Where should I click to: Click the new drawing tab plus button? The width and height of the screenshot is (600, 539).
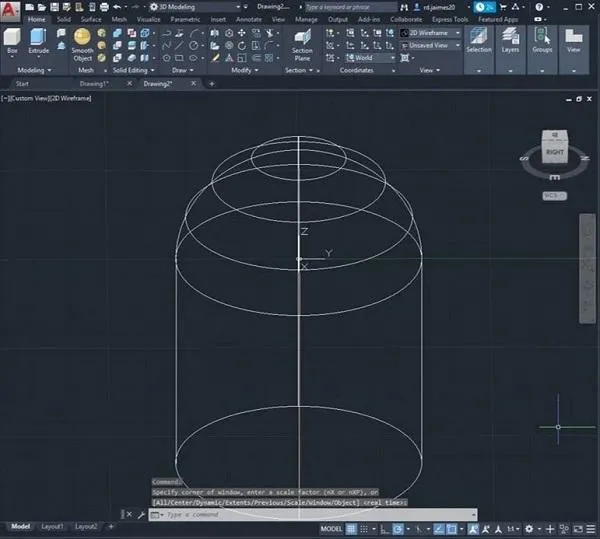coord(211,84)
